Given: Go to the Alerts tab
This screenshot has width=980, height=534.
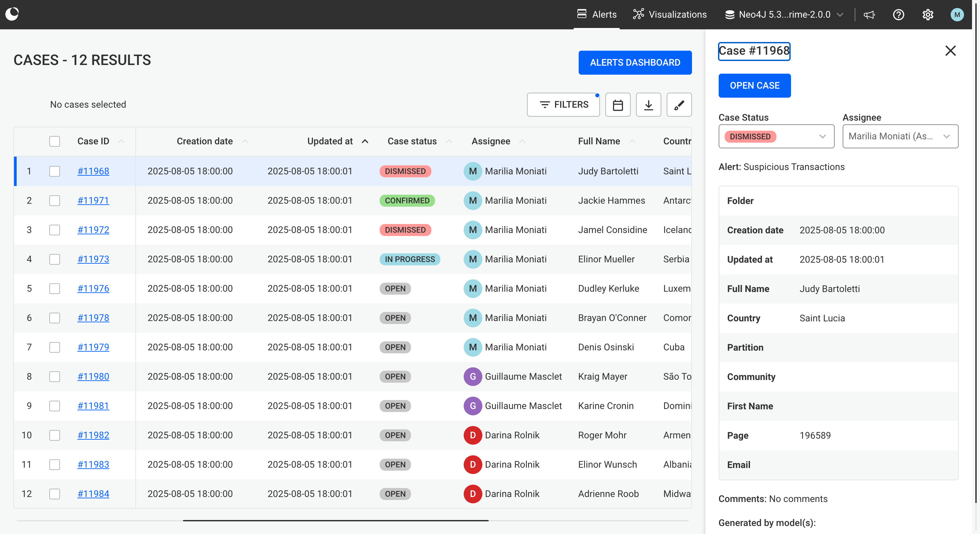Looking at the screenshot, I should point(597,14).
